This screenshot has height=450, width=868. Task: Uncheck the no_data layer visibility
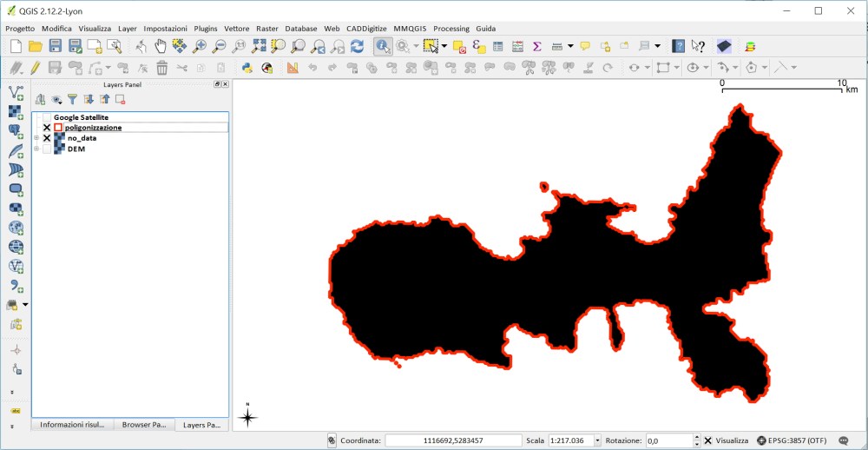click(x=47, y=138)
